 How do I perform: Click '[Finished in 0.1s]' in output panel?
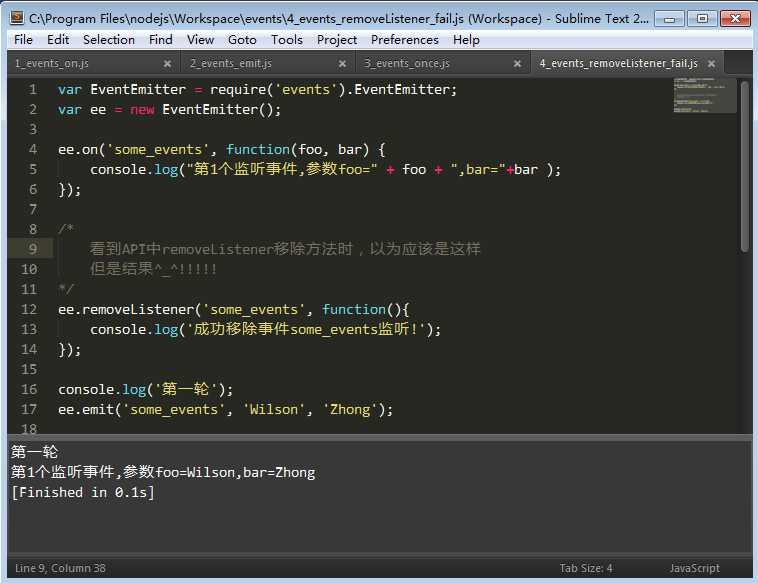(83, 493)
